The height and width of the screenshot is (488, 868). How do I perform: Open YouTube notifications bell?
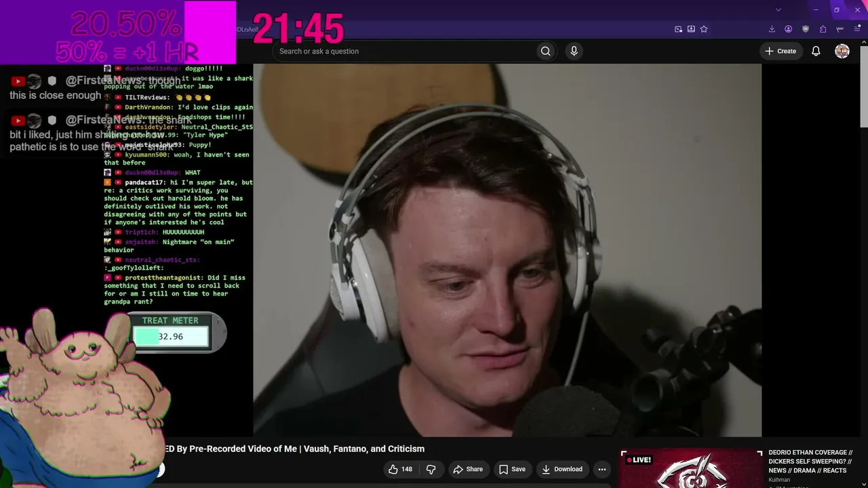tap(816, 51)
